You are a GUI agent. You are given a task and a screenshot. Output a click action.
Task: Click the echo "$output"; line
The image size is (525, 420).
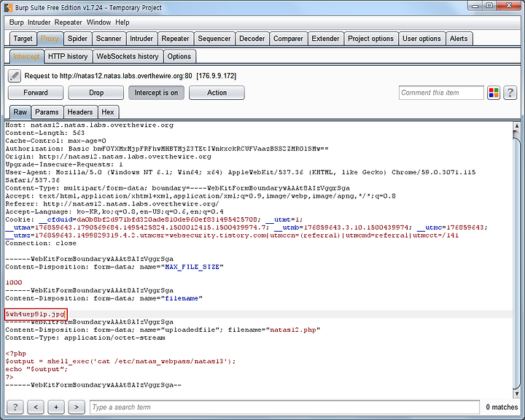[x=36, y=369]
